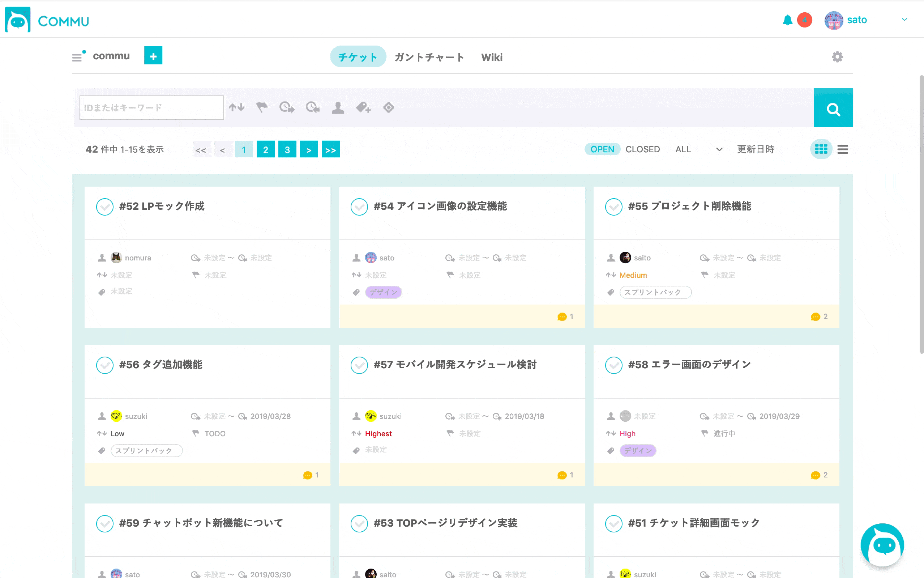Switch to list view layout
This screenshot has height=578, width=924.
point(843,149)
